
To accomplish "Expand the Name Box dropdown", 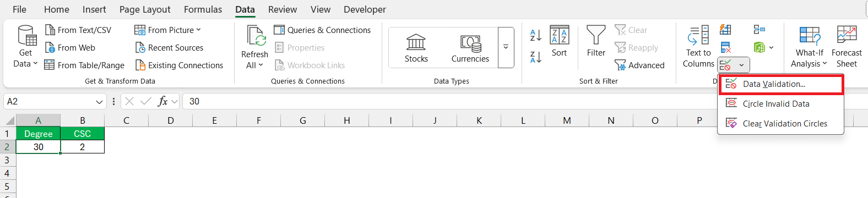I will click(100, 102).
